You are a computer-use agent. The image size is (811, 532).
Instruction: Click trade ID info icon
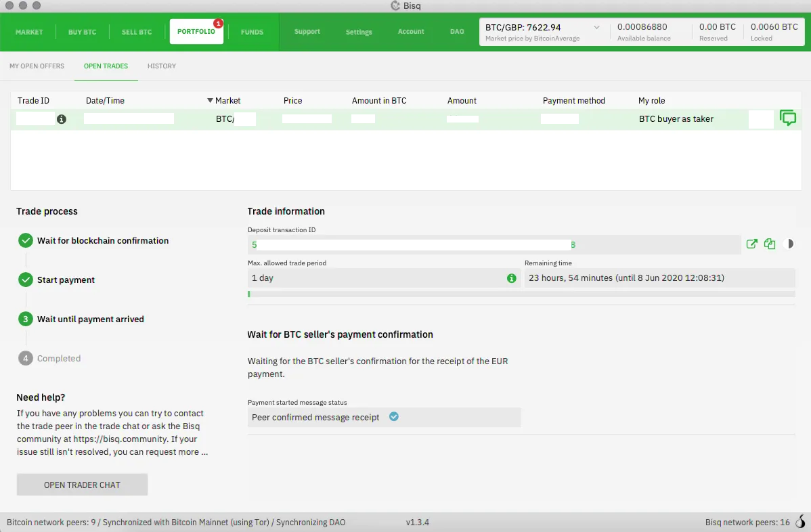coord(62,119)
